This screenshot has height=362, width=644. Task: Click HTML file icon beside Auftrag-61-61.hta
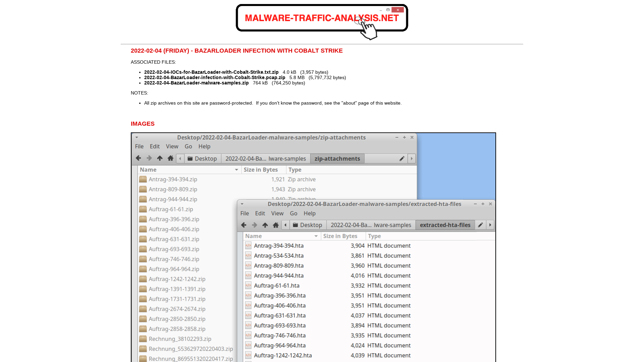click(248, 285)
